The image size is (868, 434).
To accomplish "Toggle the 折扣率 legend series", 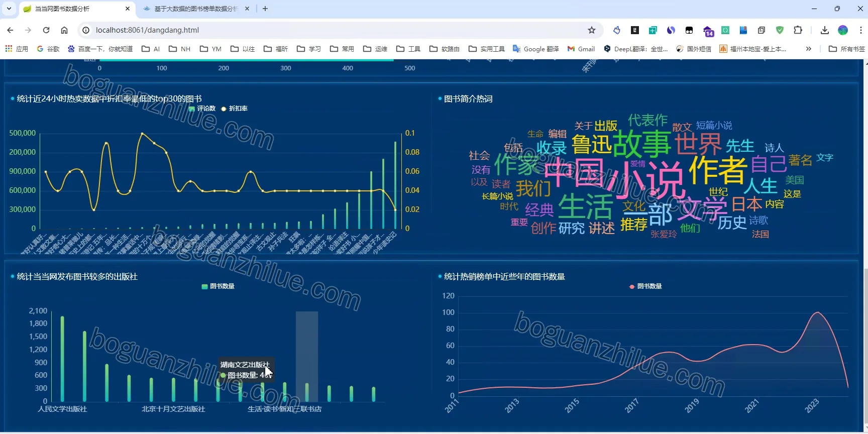I will point(234,108).
